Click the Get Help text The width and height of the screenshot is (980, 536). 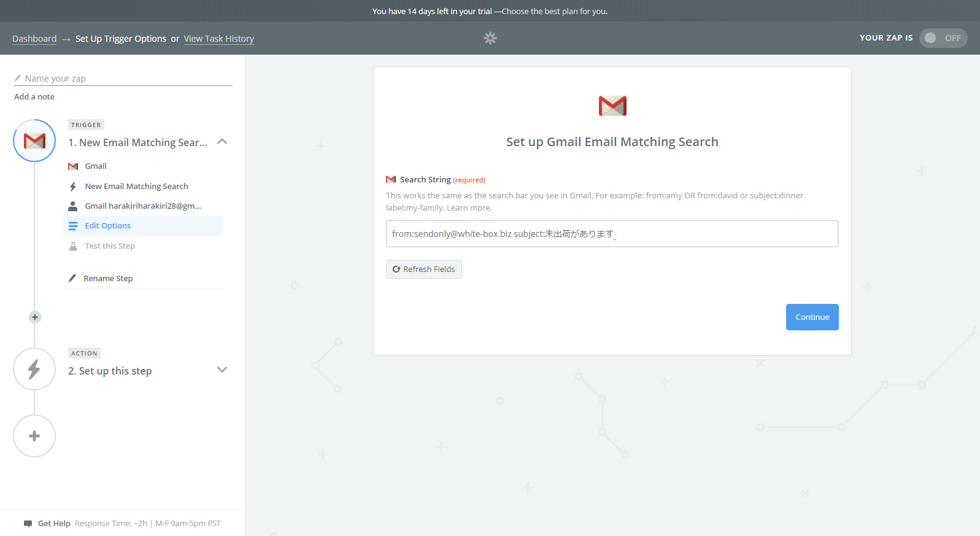[54, 523]
